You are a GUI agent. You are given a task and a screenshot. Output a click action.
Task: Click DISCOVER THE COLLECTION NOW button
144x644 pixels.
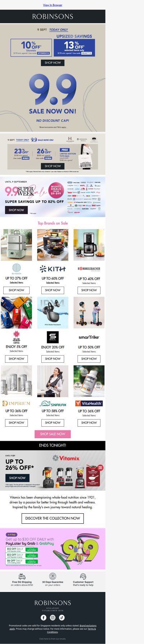coord(53,518)
